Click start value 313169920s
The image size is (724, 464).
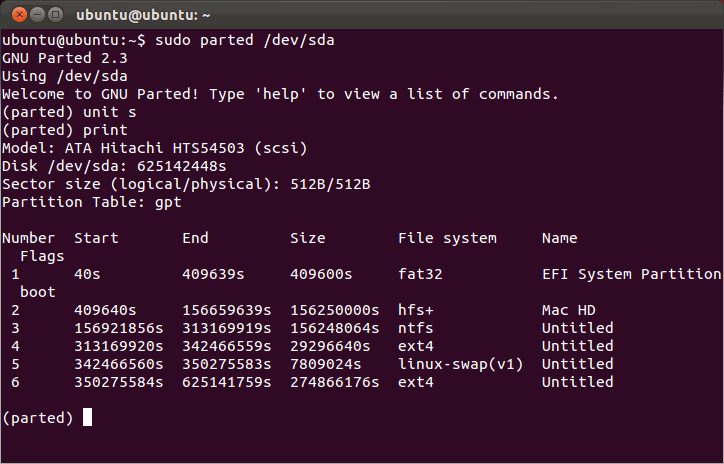(119, 346)
